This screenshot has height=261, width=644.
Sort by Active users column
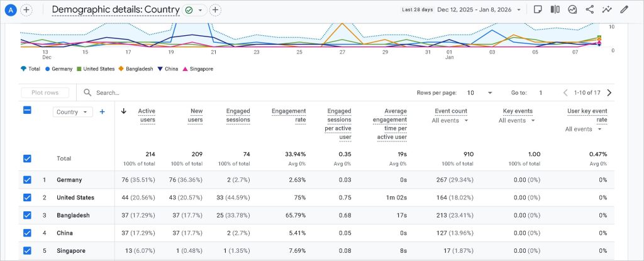click(147, 116)
